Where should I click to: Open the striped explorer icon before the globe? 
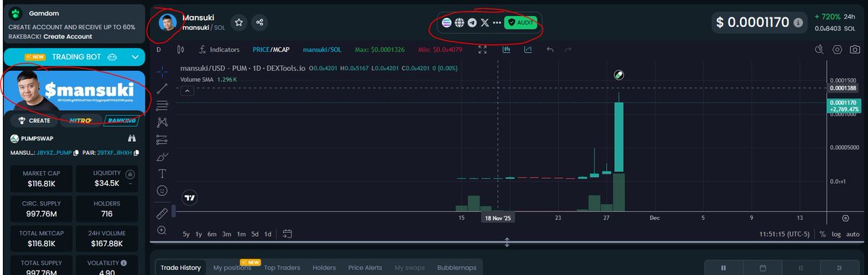(x=446, y=22)
